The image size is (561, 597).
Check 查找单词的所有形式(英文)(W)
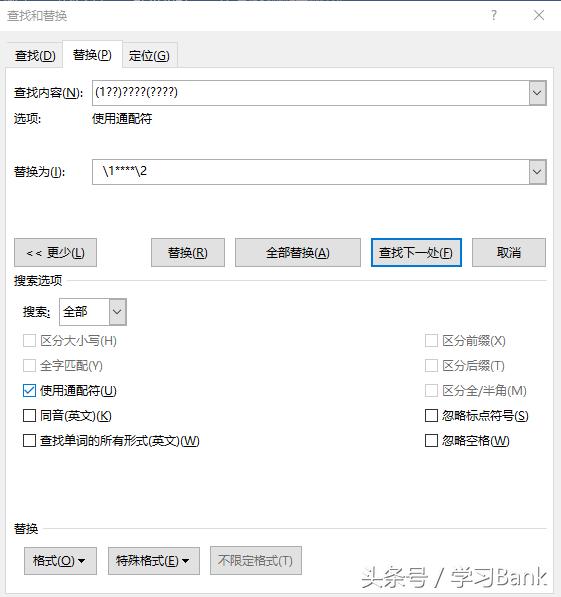click(29, 441)
